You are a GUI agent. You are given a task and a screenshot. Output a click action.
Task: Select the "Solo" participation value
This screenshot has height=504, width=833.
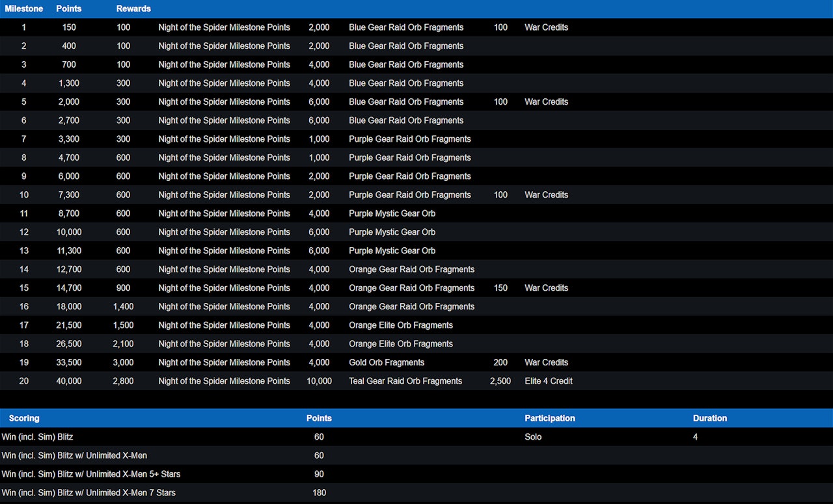pos(533,437)
